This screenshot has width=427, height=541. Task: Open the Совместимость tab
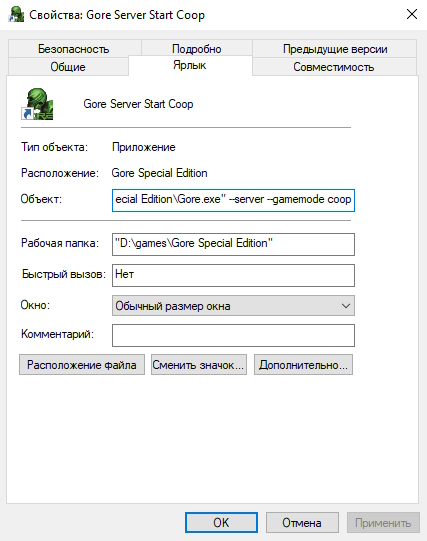334,67
